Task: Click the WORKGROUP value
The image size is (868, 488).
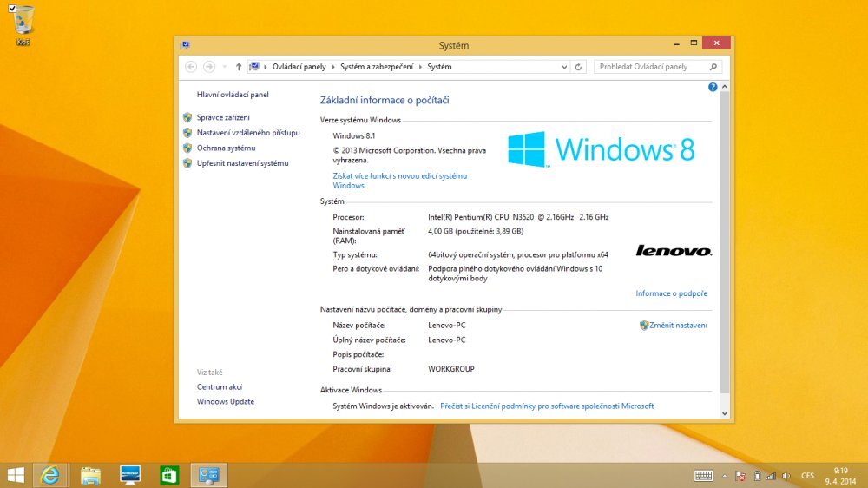Action: point(451,369)
